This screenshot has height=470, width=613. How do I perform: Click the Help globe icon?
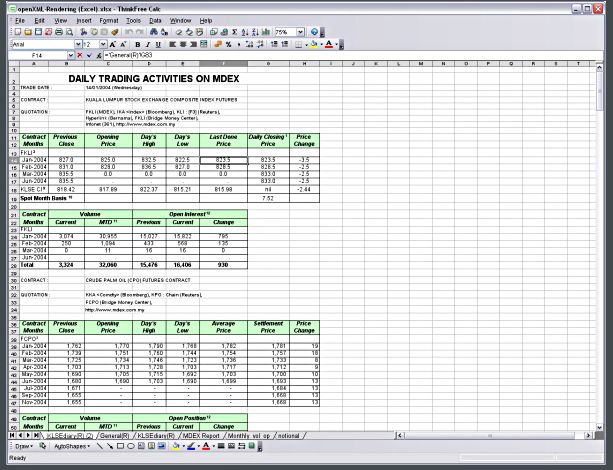click(314, 32)
